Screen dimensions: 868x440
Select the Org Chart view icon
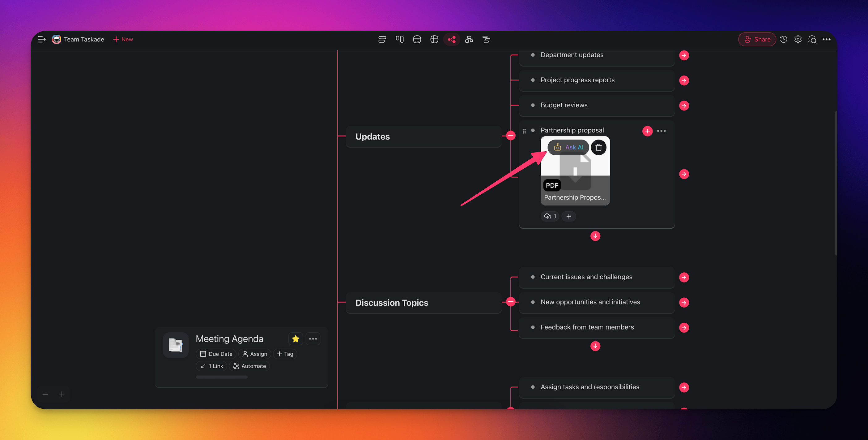(469, 39)
